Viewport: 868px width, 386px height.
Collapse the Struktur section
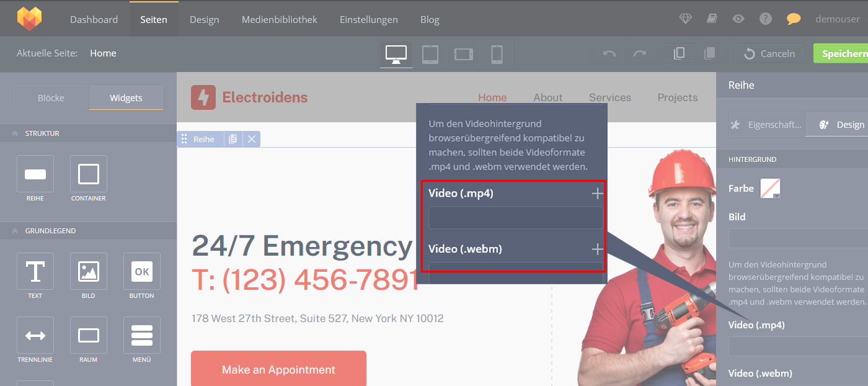(x=14, y=133)
